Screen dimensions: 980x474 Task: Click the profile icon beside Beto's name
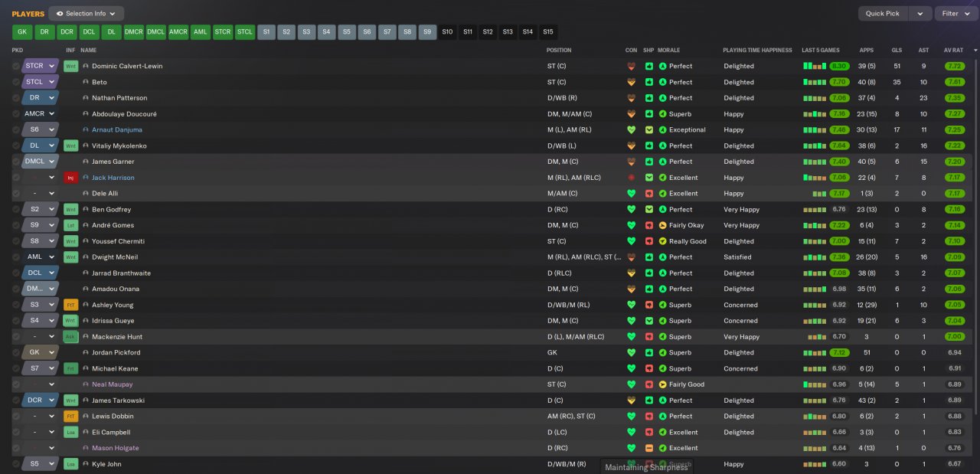[86, 82]
